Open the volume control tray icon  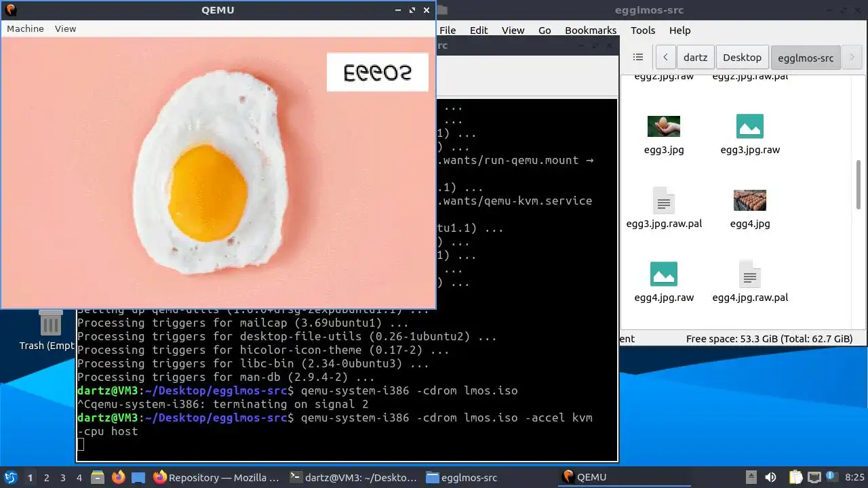click(x=770, y=477)
